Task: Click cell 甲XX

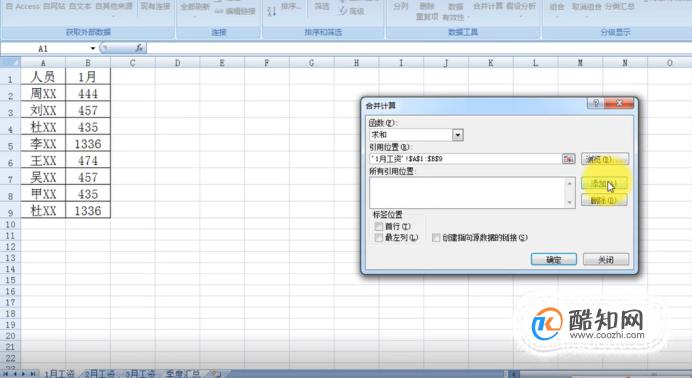Action: point(43,194)
